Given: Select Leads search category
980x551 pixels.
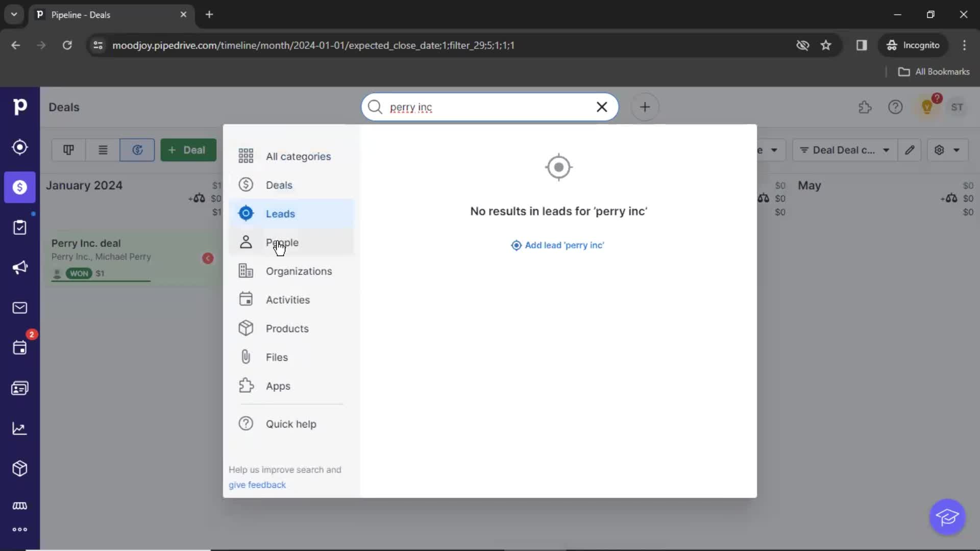Looking at the screenshot, I should (x=291, y=214).
